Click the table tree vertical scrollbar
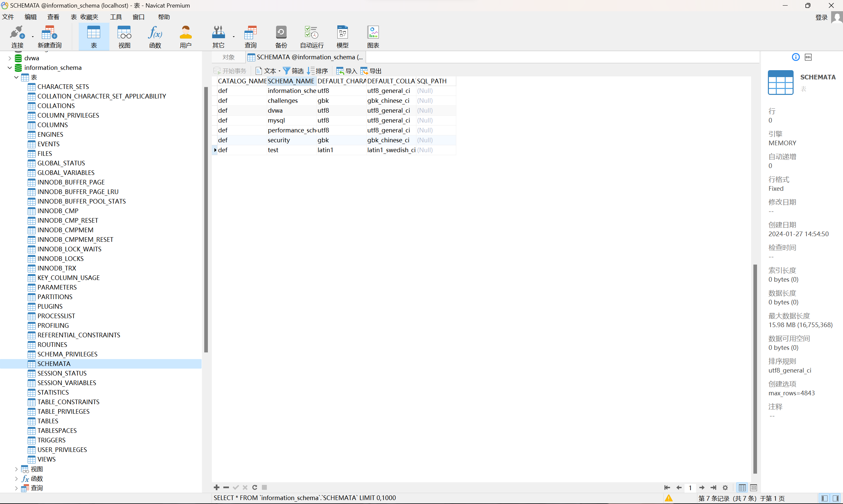 (206, 219)
